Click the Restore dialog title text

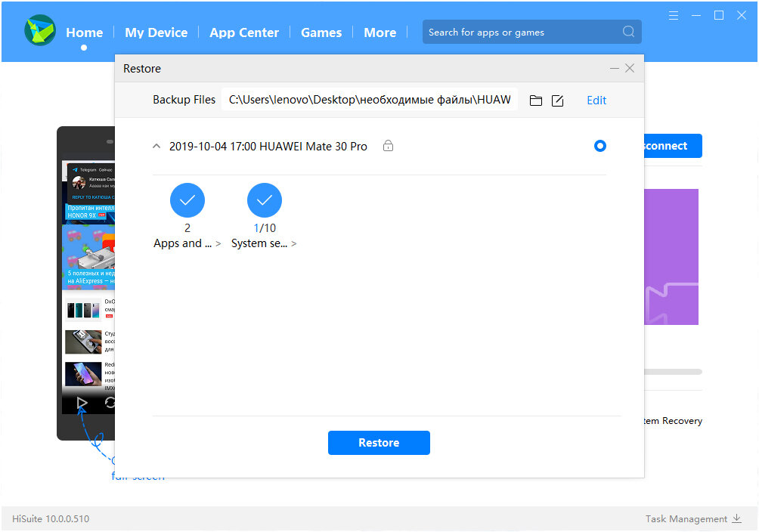(x=142, y=69)
